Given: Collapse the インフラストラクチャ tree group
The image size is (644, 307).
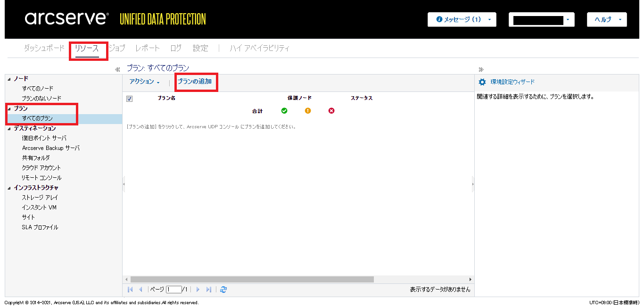Looking at the screenshot, I should point(9,188).
